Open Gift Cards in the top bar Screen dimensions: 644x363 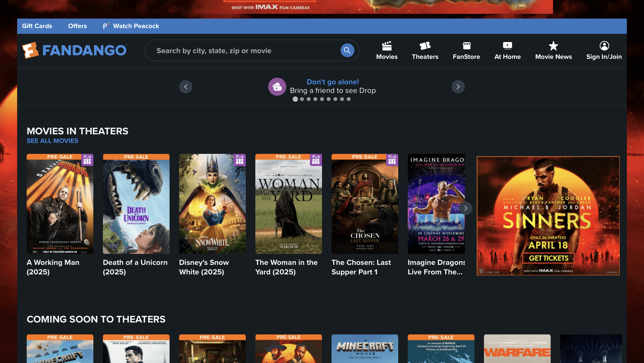tap(37, 26)
